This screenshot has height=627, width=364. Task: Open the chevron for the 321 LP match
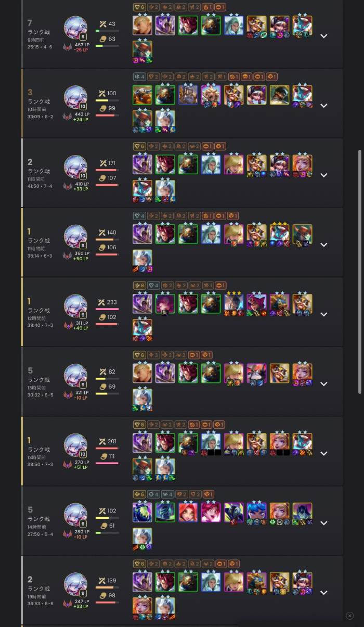(x=324, y=383)
